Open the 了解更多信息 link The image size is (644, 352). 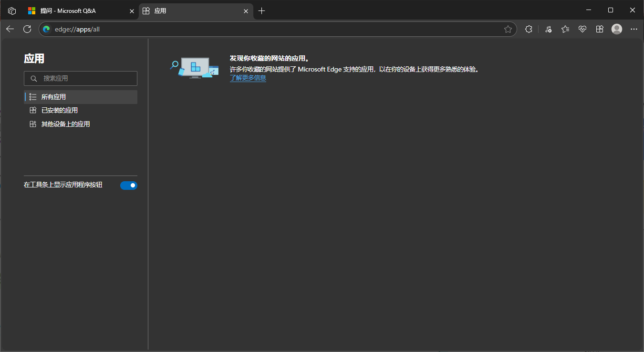coord(248,78)
